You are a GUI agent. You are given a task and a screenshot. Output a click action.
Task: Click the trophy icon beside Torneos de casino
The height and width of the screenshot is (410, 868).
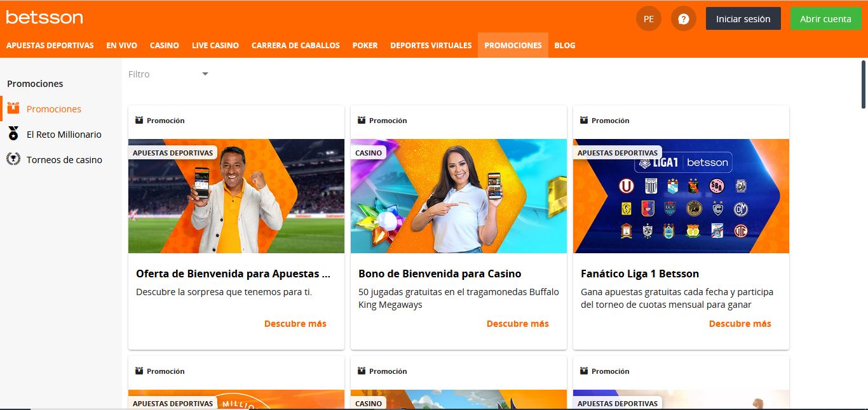13,159
